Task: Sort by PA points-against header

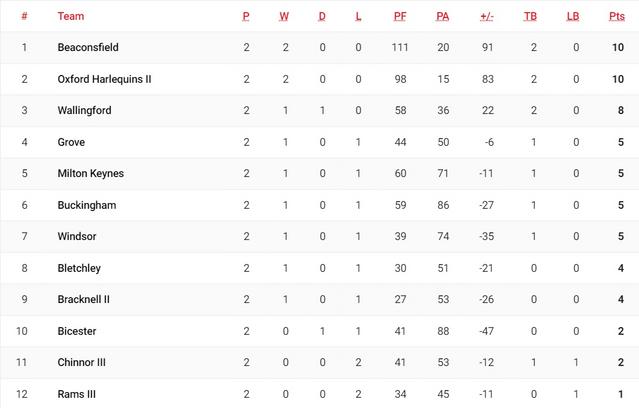Action: [x=442, y=16]
